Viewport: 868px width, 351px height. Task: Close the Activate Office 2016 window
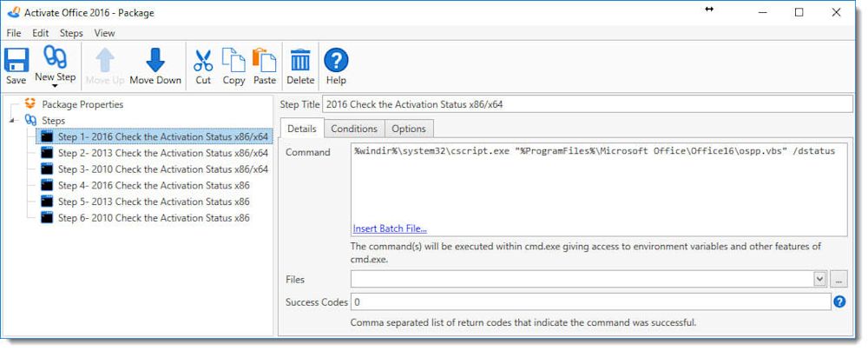837,12
